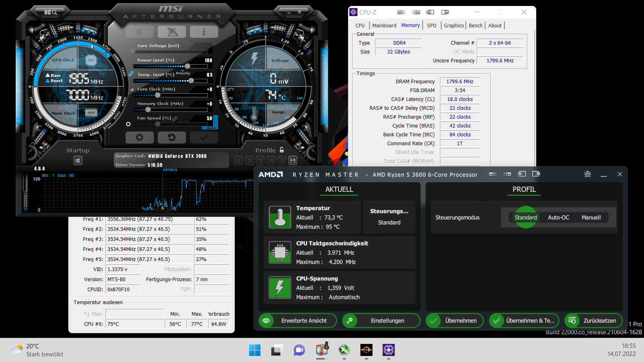Switch to the Mainboard tab in CPU-Z
The width and height of the screenshot is (644, 362).
point(384,25)
